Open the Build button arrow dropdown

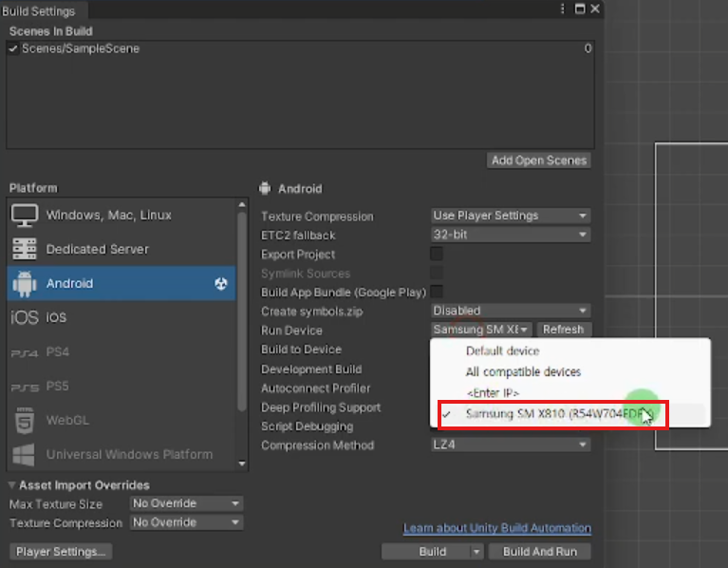476,552
